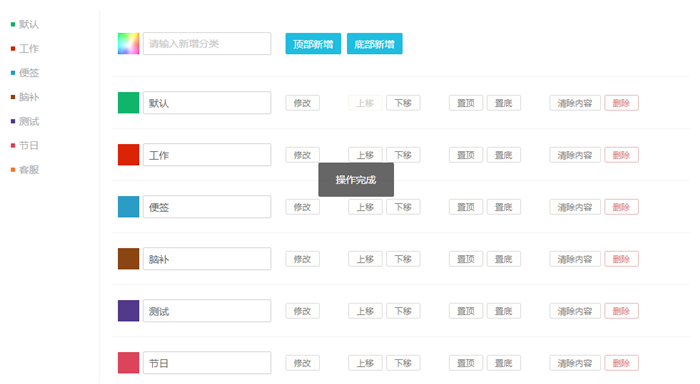Click 置顶 in the 测试 row
This screenshot has width=700, height=384.
pos(466,311)
